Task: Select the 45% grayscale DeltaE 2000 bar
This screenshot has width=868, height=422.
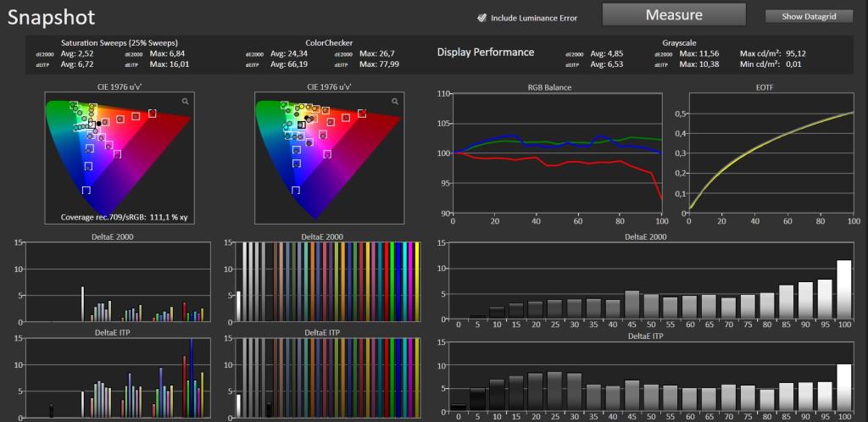Action: click(632, 305)
